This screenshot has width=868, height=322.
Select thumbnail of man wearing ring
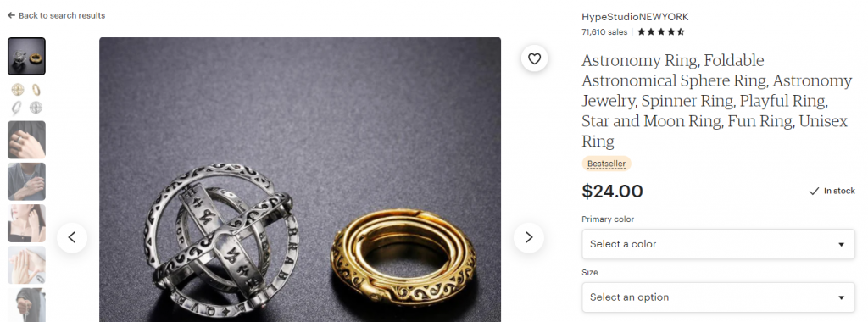pos(26,181)
